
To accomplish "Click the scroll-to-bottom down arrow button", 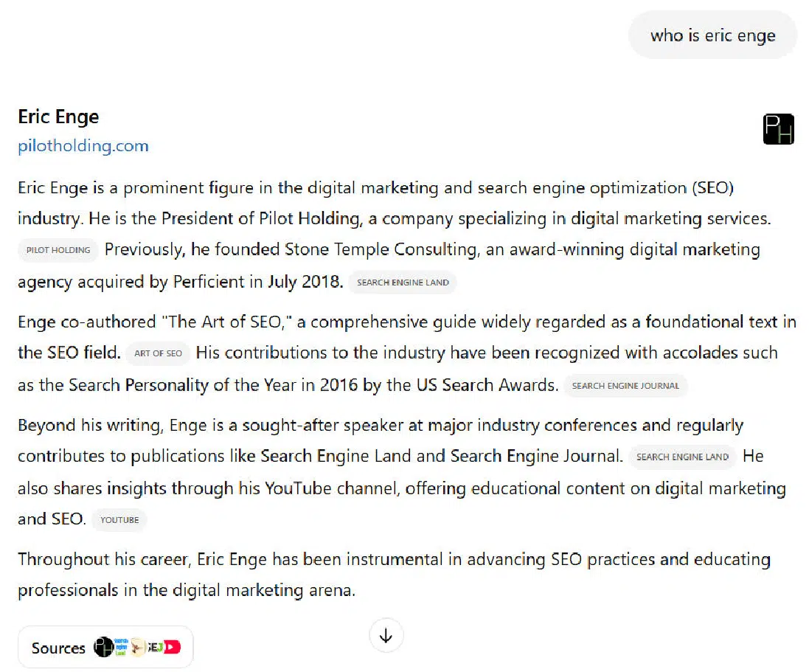I will point(386,635).
